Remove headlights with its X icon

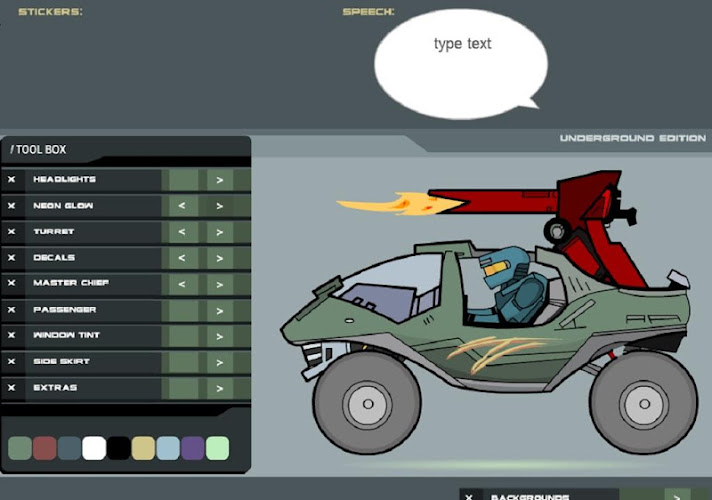(x=11, y=179)
